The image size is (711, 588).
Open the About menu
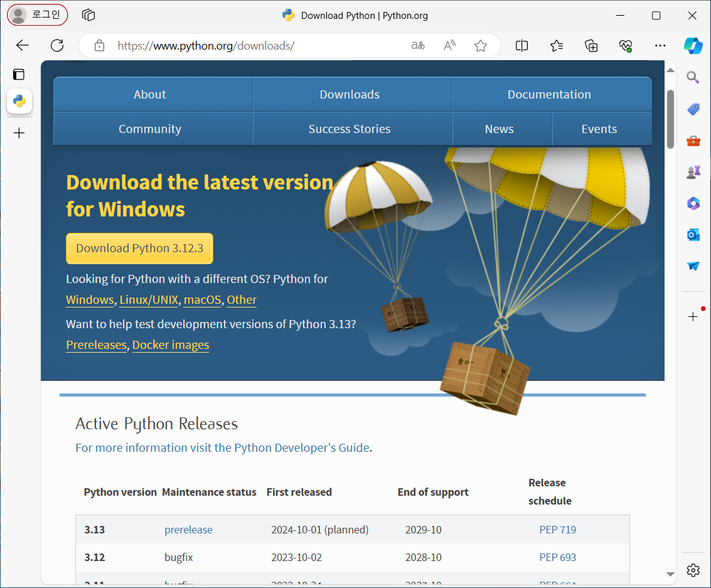click(153, 94)
